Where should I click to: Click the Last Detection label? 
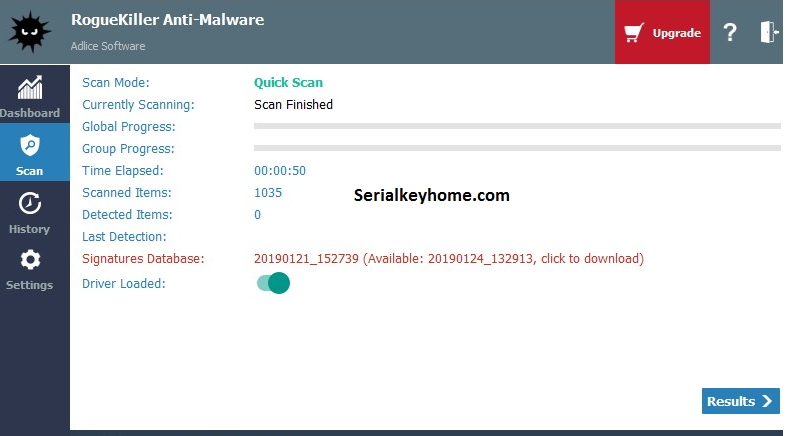point(124,237)
